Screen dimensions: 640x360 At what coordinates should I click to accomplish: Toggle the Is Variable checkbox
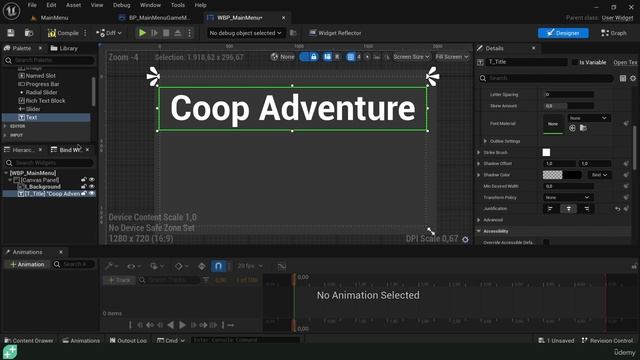click(575, 62)
